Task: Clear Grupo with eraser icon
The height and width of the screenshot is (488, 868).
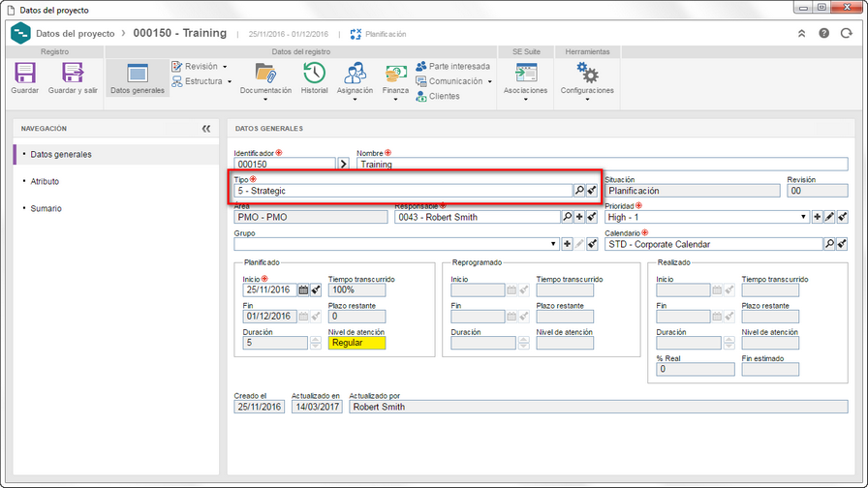Action: (592, 244)
